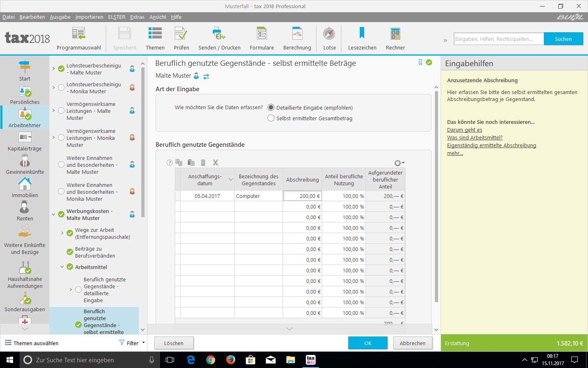
Task: Toggle status circle for detaillierte Eingabe item
Action: [78, 289]
